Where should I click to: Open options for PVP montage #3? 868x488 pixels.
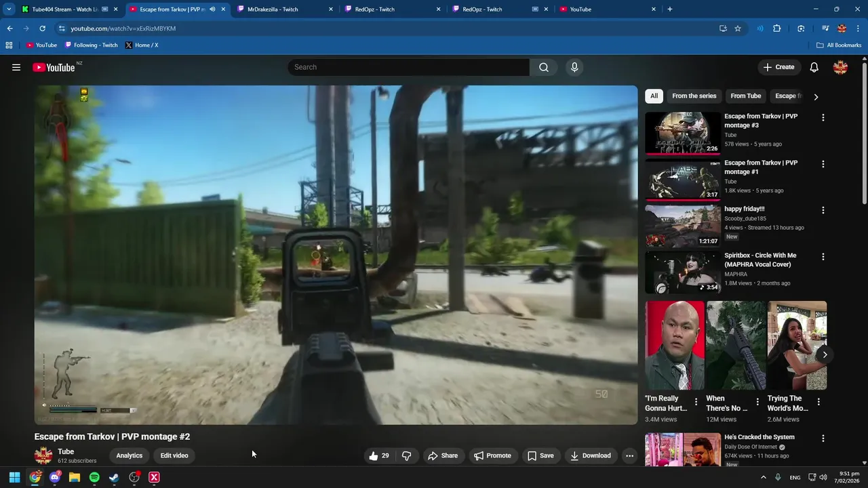click(823, 117)
